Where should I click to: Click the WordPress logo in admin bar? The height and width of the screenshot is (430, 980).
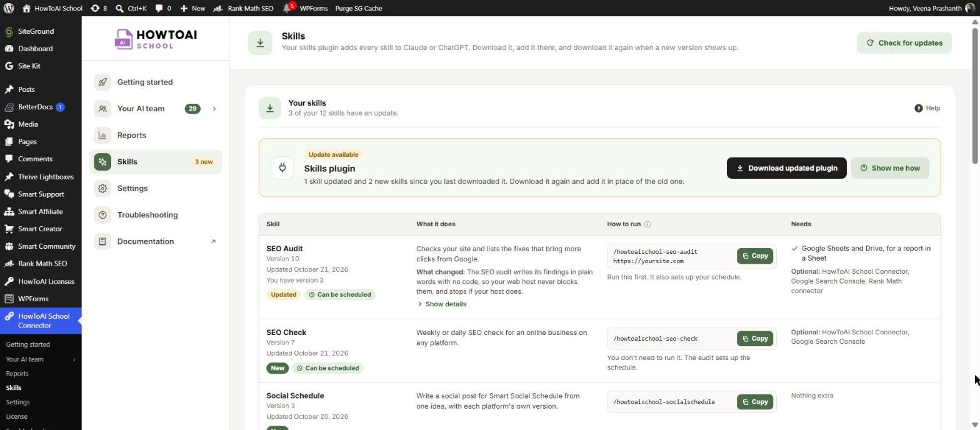[9, 8]
